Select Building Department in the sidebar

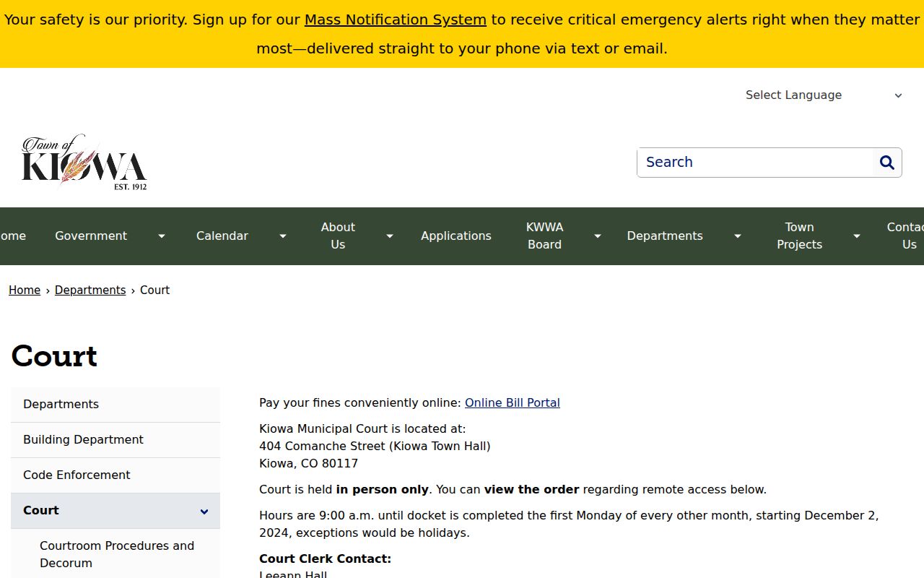(x=115, y=440)
